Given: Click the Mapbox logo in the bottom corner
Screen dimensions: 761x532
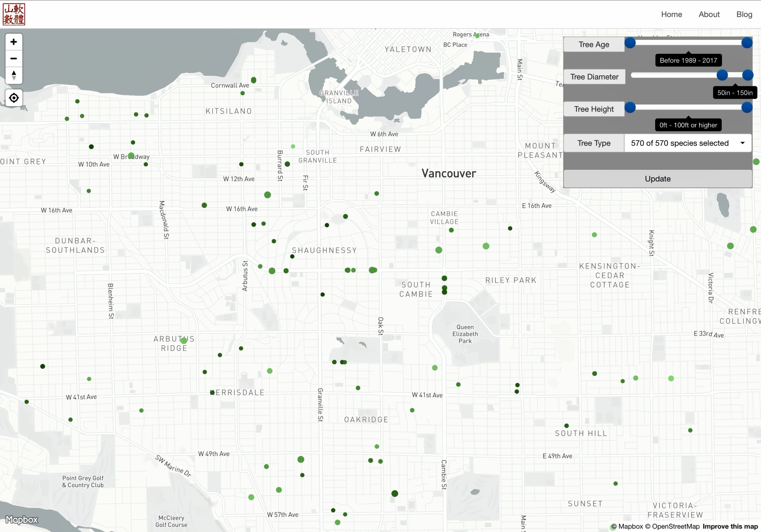Looking at the screenshot, I should point(21,520).
